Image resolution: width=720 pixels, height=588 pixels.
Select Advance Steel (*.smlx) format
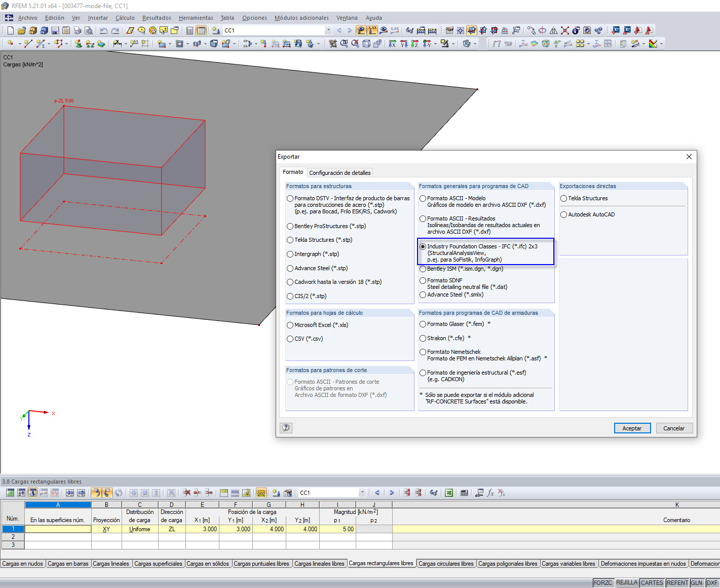pos(423,295)
